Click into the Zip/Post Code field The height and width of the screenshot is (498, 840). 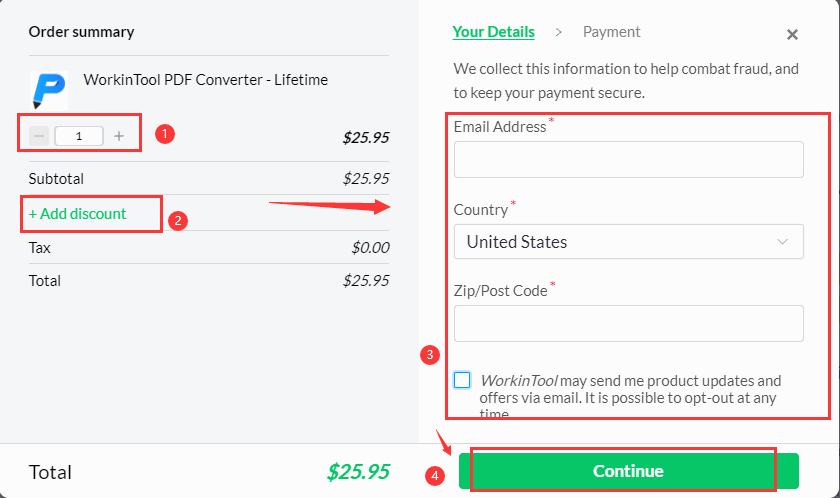point(628,324)
